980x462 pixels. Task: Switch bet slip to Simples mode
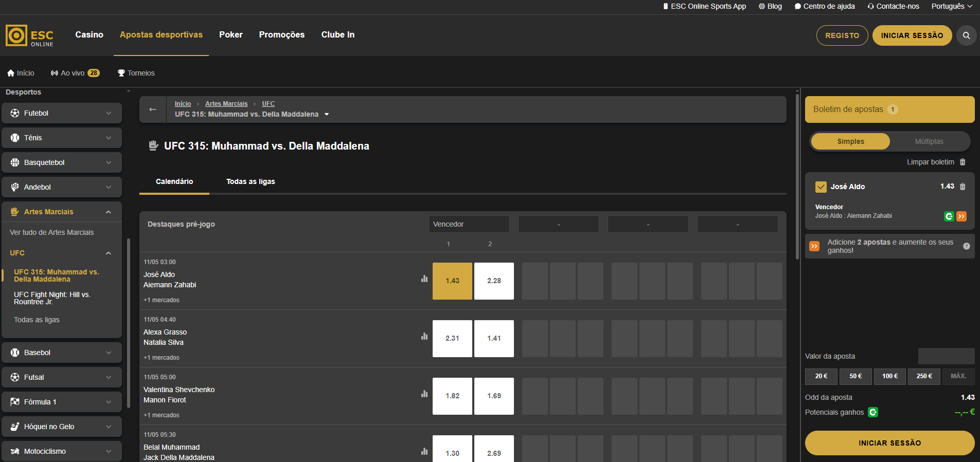[850, 141]
